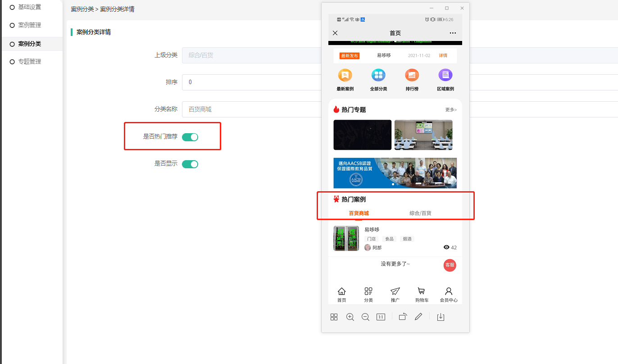Viewport: 618px width, 364px height.
Task: Open the thumbnail grid view icon
Action: click(334, 317)
